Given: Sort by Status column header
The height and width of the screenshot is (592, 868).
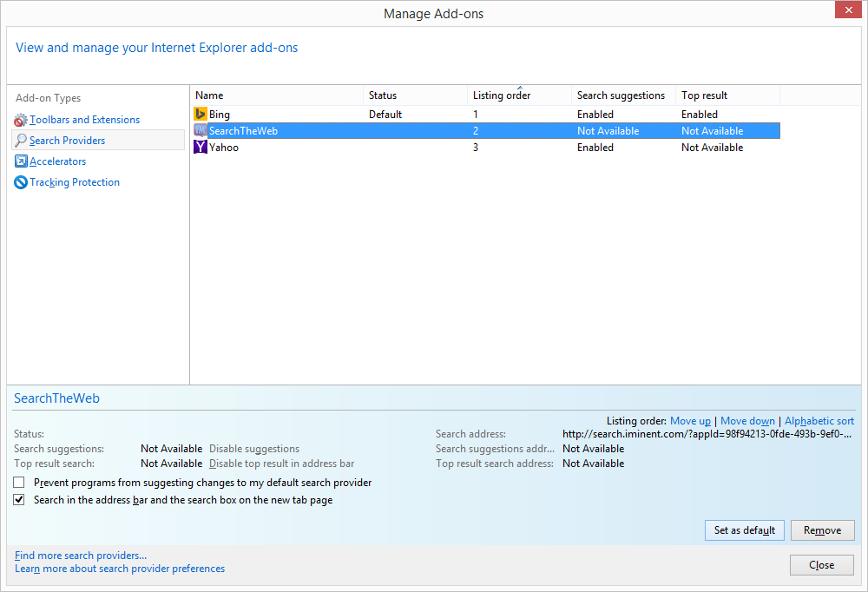Looking at the screenshot, I should click(x=383, y=95).
